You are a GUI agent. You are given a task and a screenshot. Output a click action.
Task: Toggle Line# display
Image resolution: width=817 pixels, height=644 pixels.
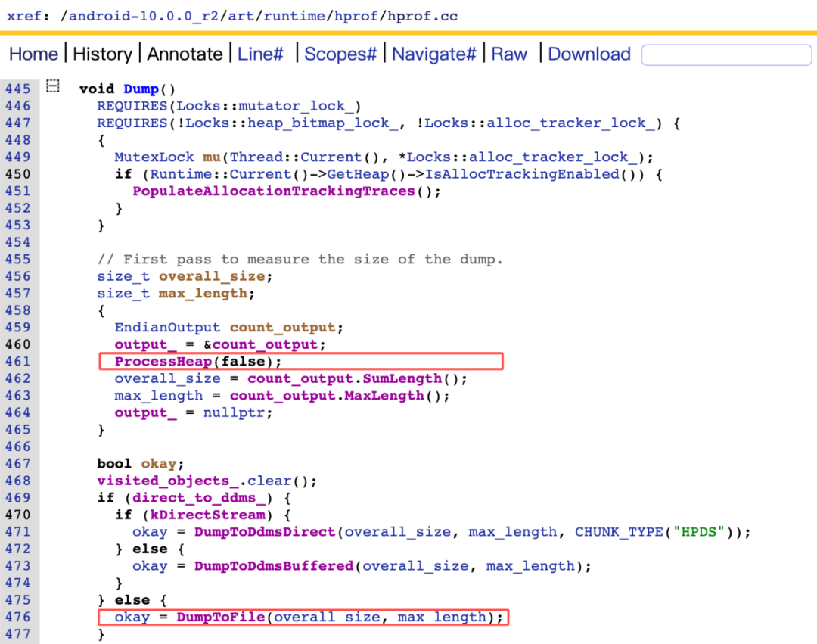click(260, 54)
